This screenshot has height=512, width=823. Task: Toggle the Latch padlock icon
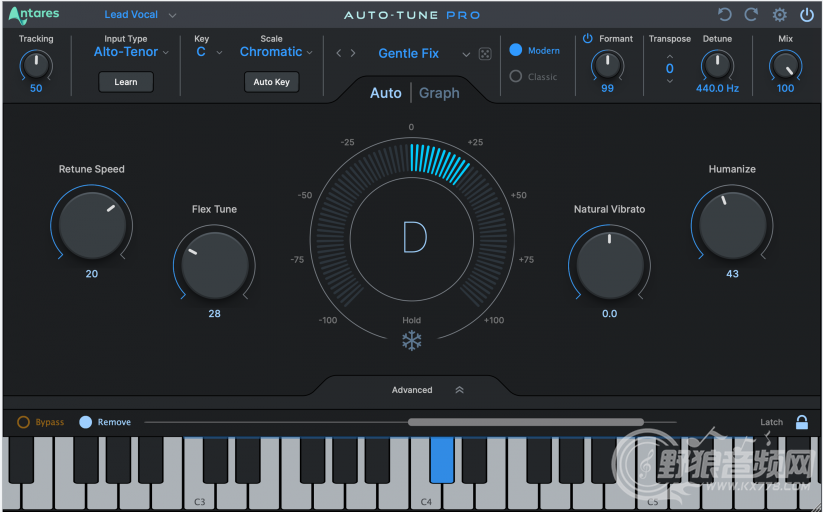[x=801, y=422]
